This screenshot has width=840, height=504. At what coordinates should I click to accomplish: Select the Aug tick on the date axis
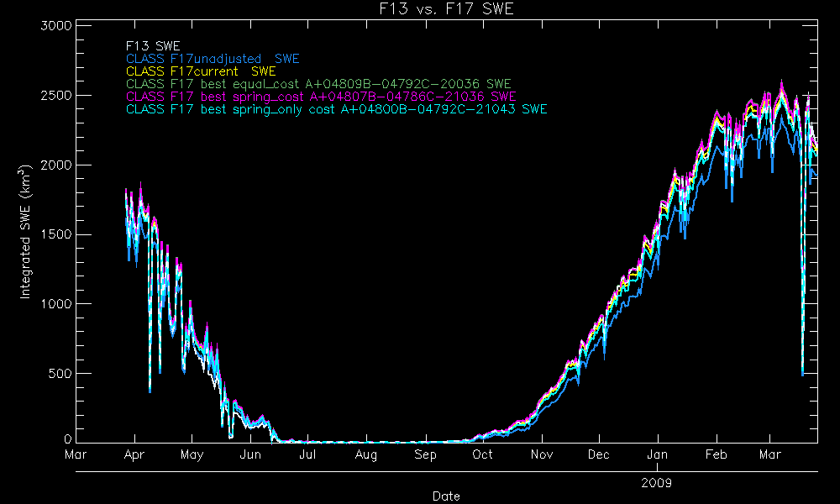[366, 455]
